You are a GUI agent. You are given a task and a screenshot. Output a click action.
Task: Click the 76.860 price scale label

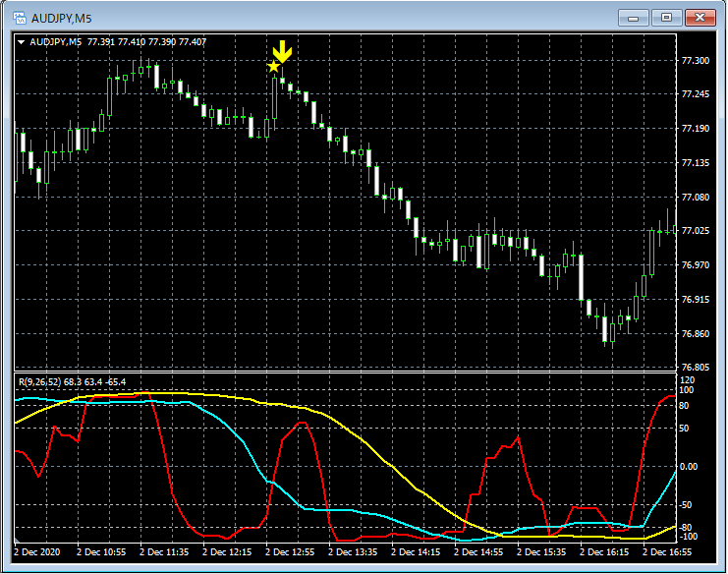point(695,335)
